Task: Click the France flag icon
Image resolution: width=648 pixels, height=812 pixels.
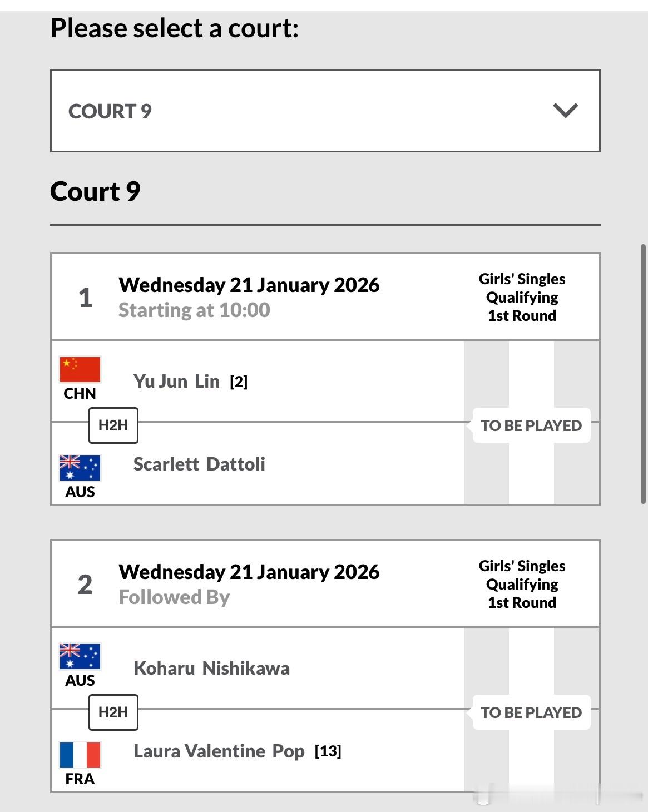Action: [80, 755]
